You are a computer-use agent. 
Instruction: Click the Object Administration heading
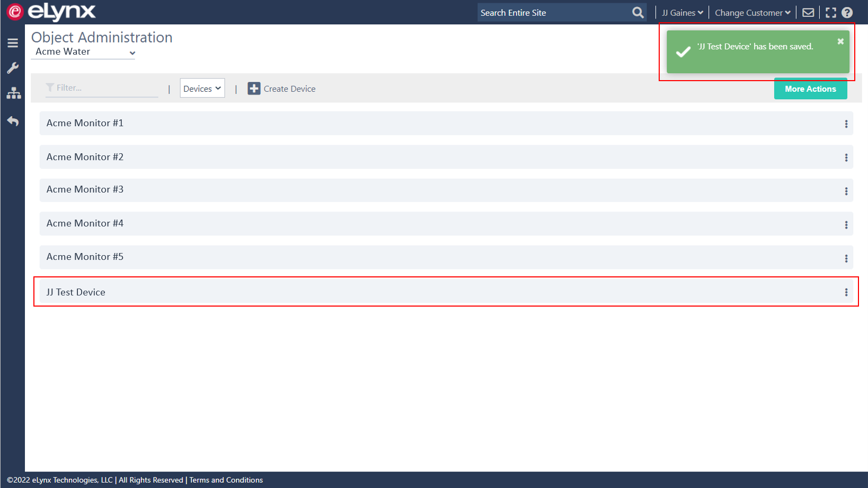point(102,37)
